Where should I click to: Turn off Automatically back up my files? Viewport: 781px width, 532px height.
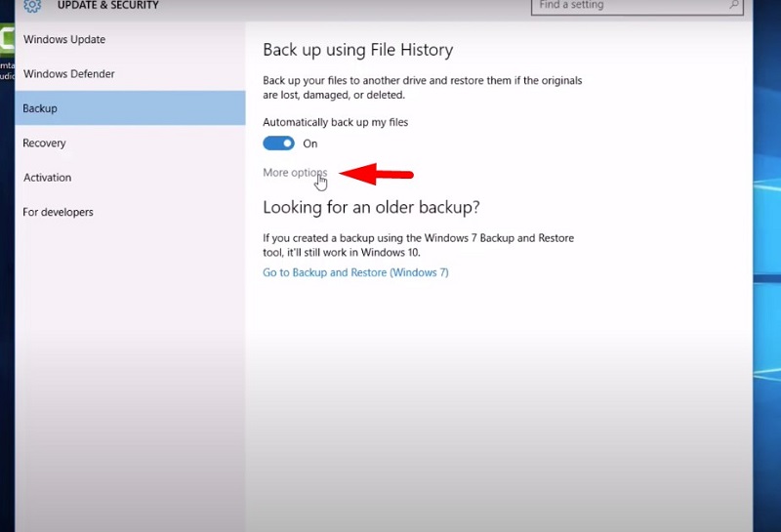coord(278,143)
